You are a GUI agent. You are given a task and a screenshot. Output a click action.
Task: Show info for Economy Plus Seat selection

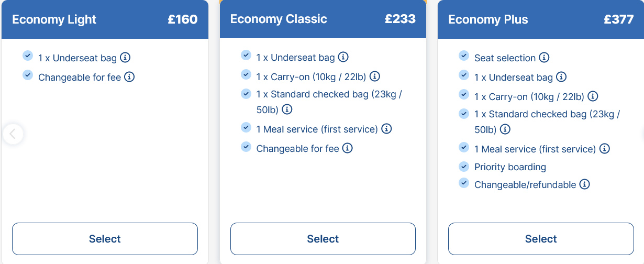tap(544, 57)
